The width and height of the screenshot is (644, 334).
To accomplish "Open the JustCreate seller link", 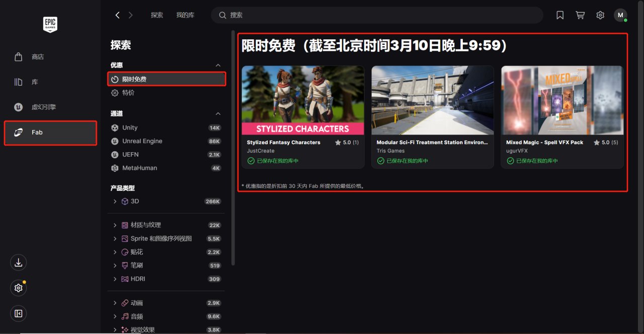I will pyautogui.click(x=261, y=151).
